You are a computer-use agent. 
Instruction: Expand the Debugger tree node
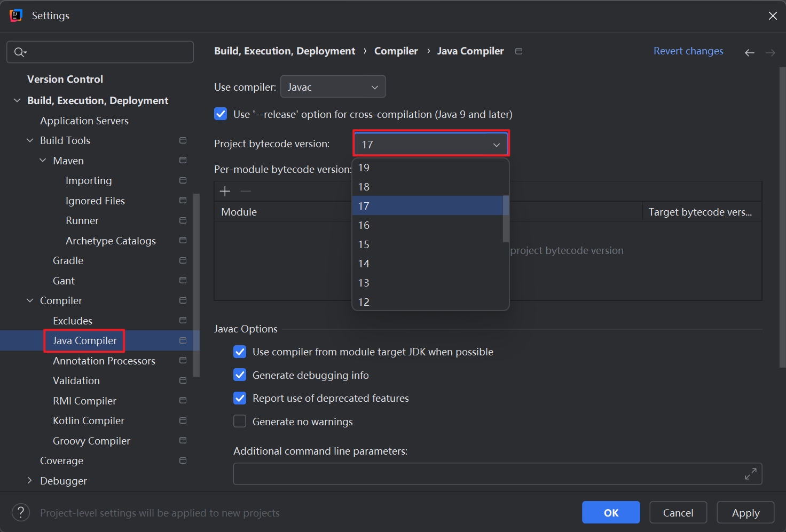[30, 480]
